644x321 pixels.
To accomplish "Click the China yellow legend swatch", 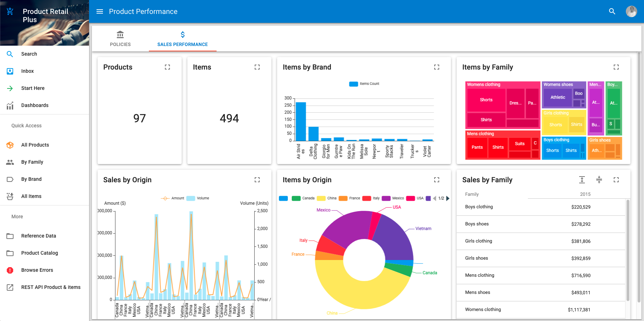I will [321, 198].
